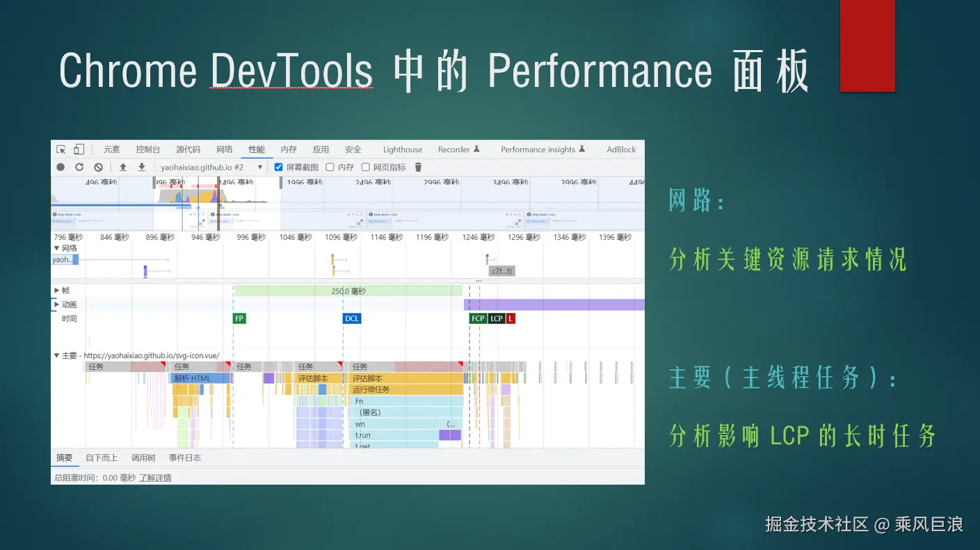Select the red L load marker

pyautogui.click(x=511, y=318)
